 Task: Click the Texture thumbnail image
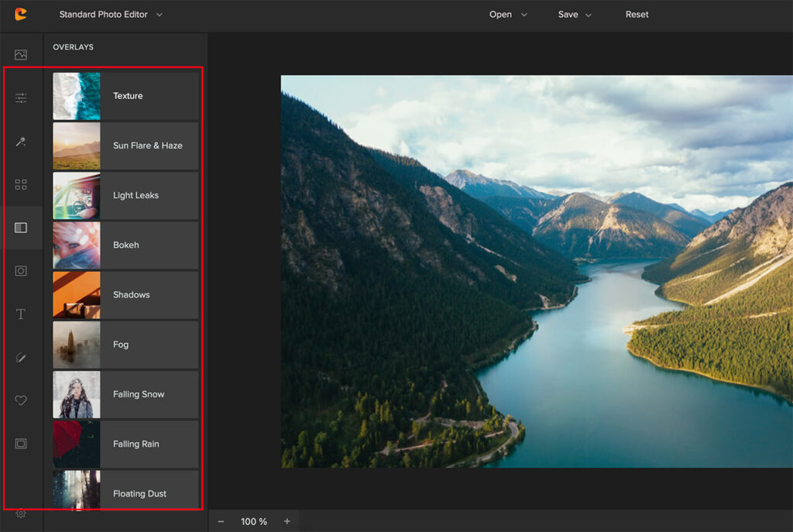click(77, 96)
